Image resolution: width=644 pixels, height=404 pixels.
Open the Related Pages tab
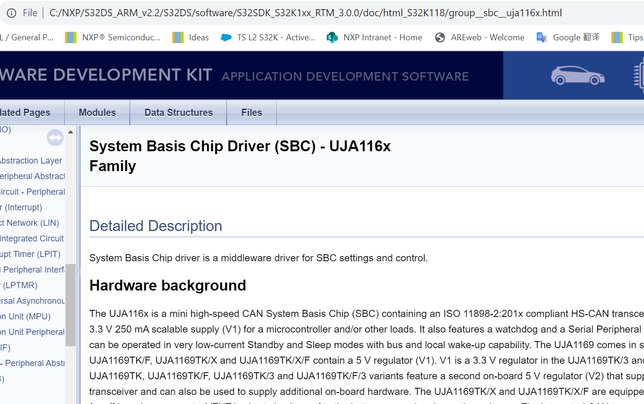[x=25, y=112]
